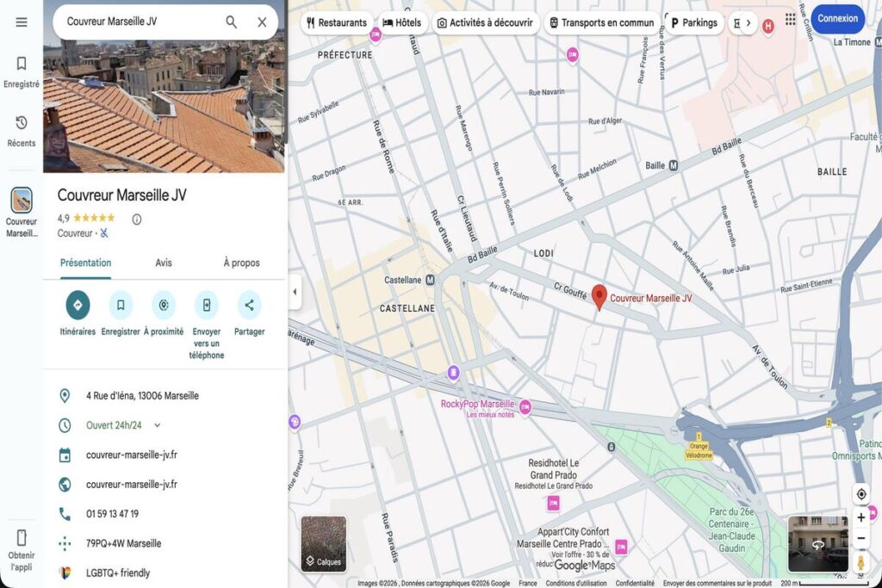Select Couvreur Marseille thumbnail in the side rail
Image resolution: width=882 pixels, height=588 pixels.
tap(22, 200)
